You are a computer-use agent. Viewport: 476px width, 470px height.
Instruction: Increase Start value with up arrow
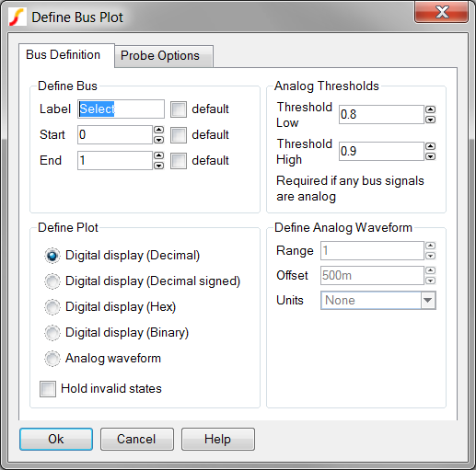pos(158,130)
